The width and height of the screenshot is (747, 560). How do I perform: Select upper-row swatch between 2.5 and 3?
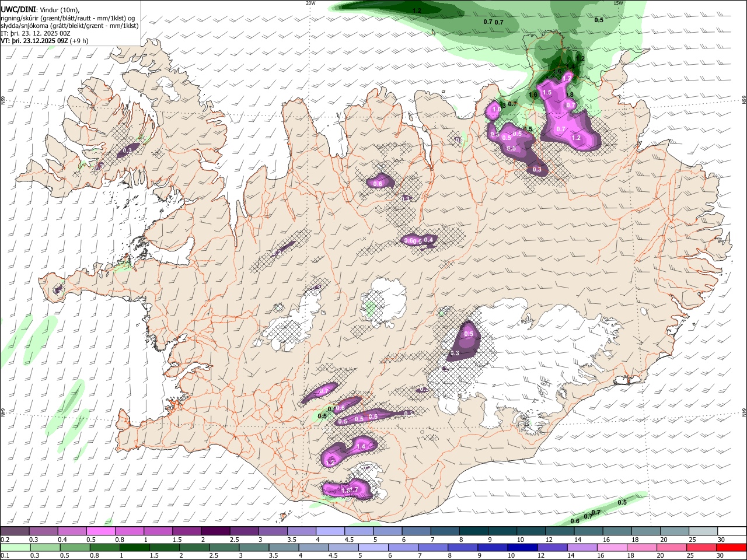point(244,531)
